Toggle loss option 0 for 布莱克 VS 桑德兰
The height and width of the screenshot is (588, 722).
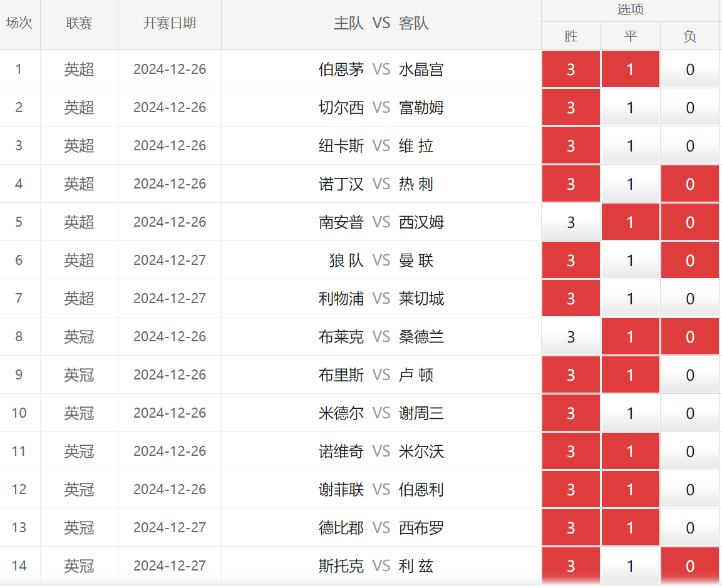coord(690,337)
